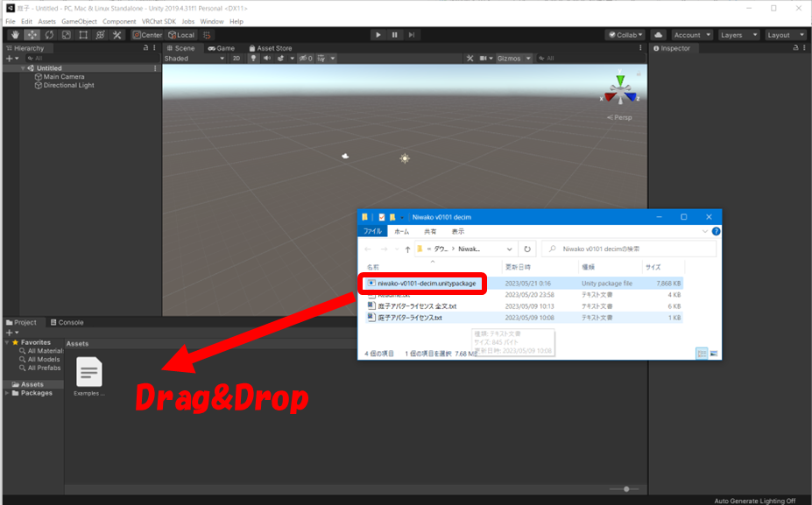
Task: Adjust the Project icon size slider
Action: (625, 488)
